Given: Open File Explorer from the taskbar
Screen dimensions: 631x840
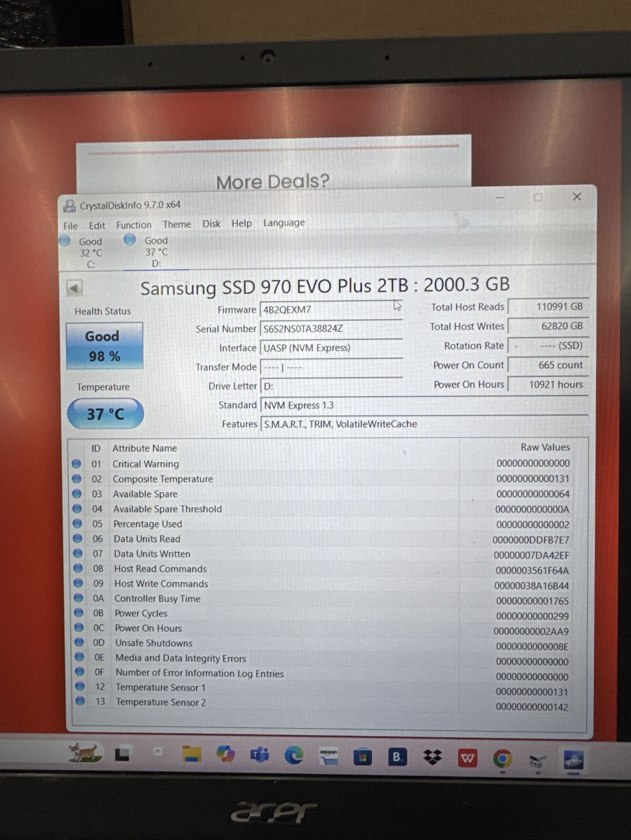Looking at the screenshot, I should click(192, 754).
